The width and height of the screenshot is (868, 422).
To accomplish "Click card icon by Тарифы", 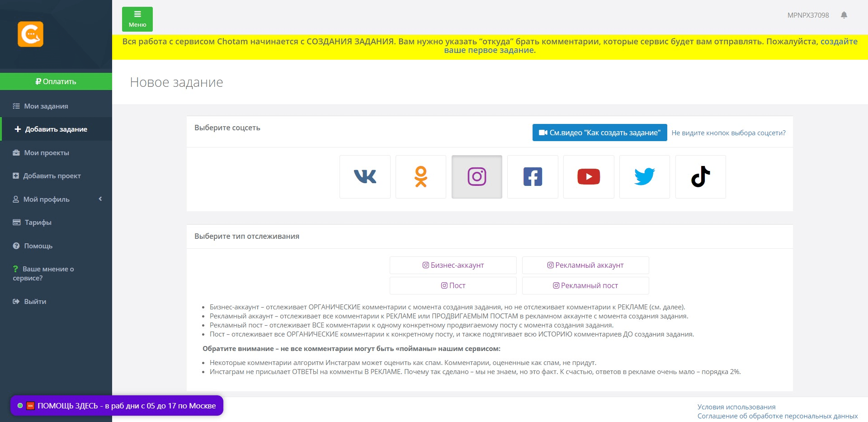I will point(17,222).
